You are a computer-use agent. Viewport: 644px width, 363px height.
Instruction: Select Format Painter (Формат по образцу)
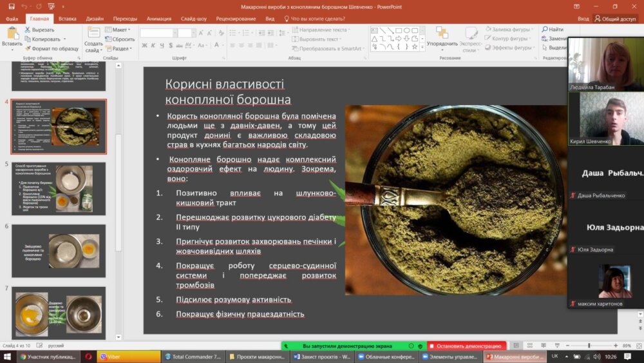point(52,48)
